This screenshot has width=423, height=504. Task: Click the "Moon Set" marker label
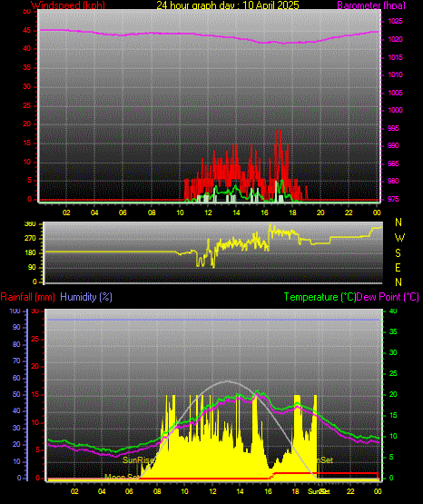tap(123, 477)
